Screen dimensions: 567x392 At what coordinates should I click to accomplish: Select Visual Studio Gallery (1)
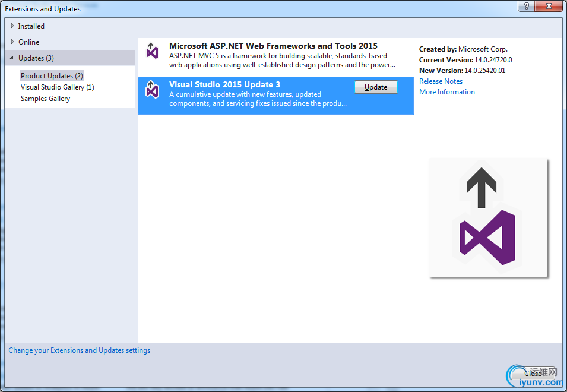(58, 87)
